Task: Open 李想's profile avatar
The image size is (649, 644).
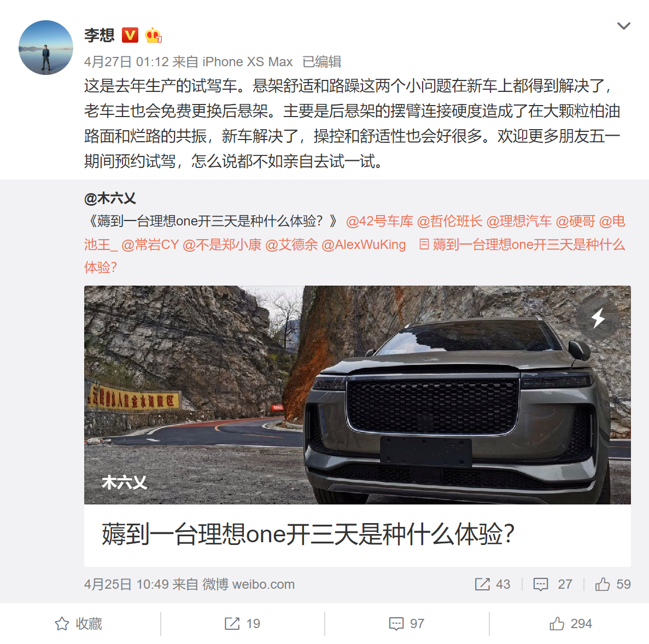Action: pos(46,48)
